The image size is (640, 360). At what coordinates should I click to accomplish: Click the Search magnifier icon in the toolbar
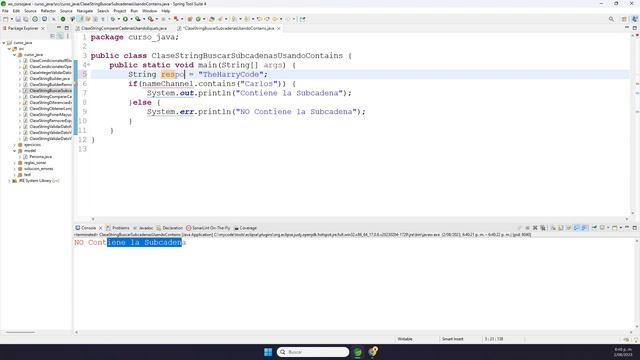click(611, 19)
